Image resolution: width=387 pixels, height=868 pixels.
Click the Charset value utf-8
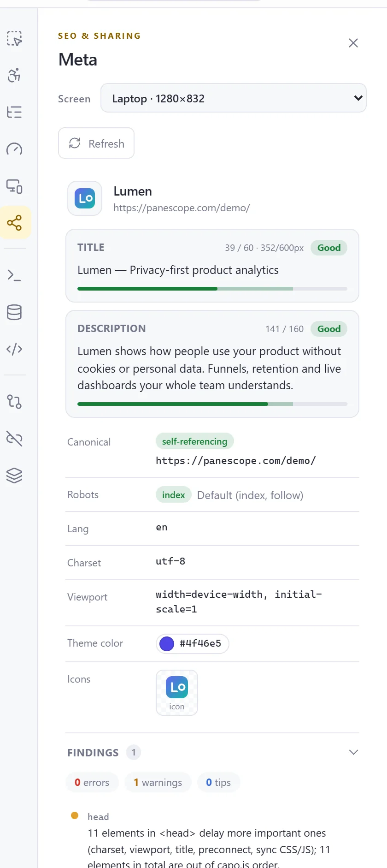(x=170, y=561)
